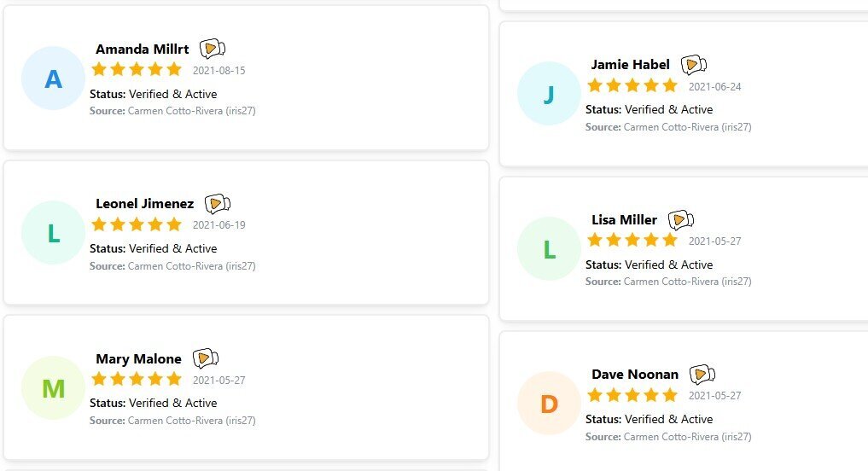Screen dimensions: 868x471
Task: Open Jamie Habel's reviewer name
Action: click(631, 65)
